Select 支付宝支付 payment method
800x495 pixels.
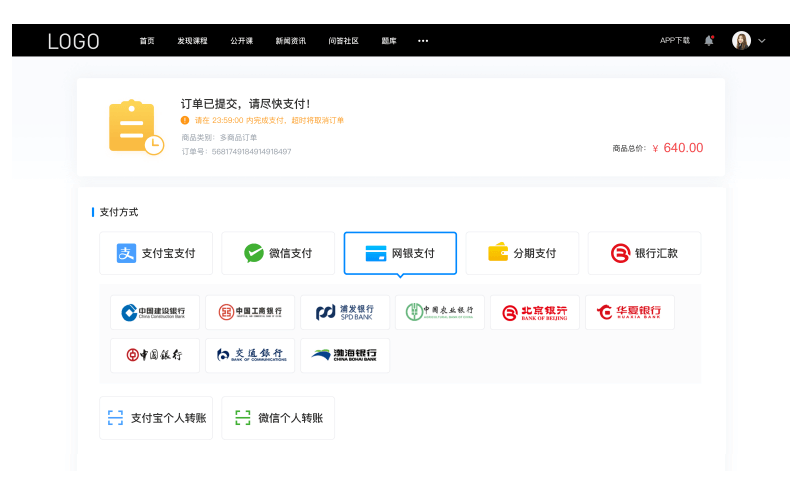(x=156, y=253)
